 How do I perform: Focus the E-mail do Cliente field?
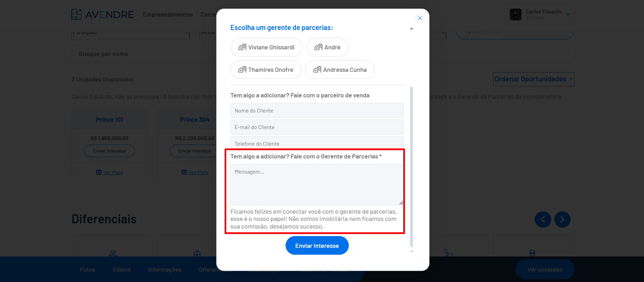pyautogui.click(x=317, y=127)
